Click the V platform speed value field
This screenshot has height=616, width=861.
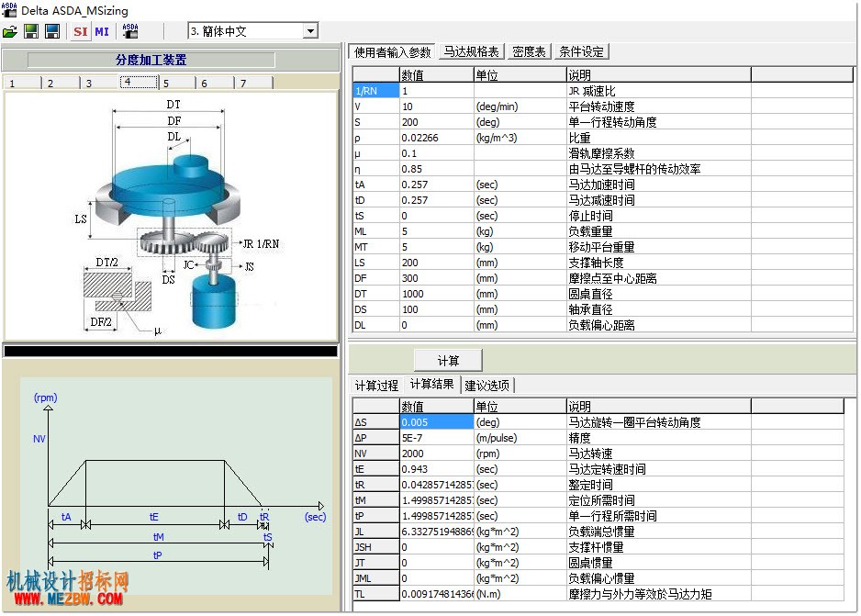(437, 106)
